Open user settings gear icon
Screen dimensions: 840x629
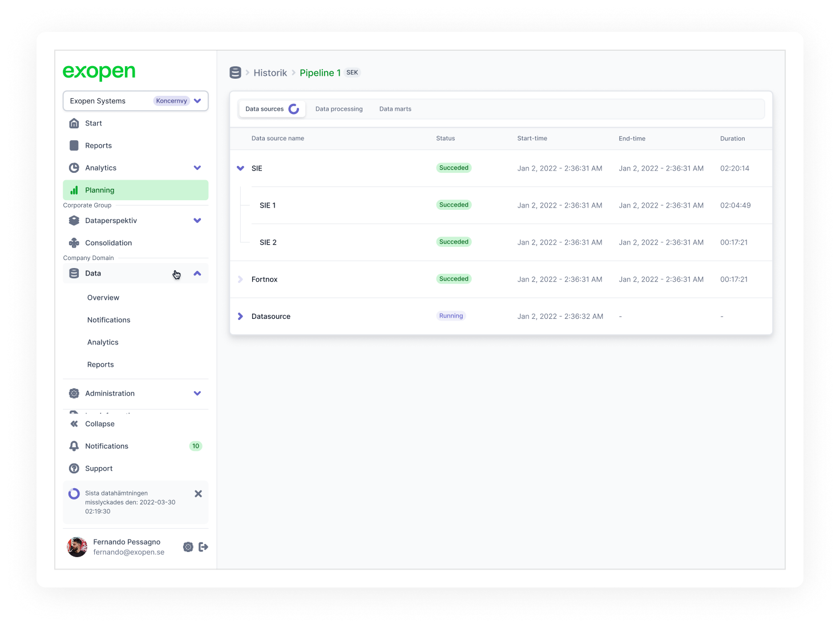click(x=188, y=547)
